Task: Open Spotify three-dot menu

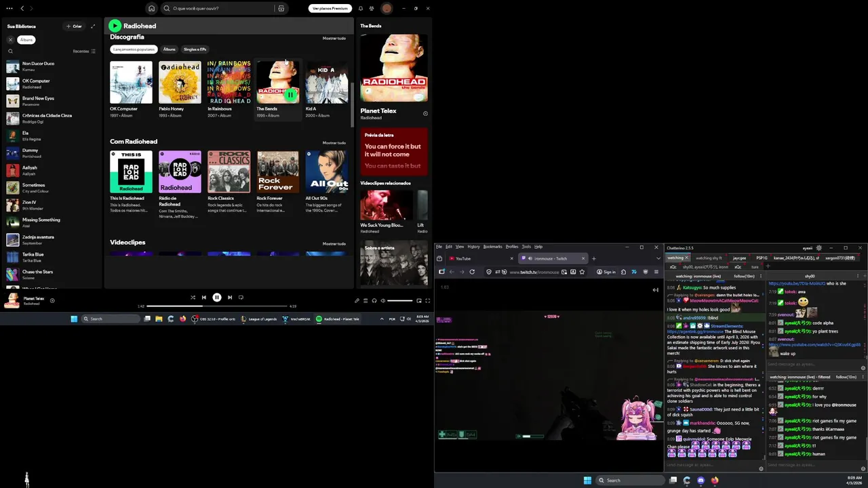Action: tap(9, 8)
